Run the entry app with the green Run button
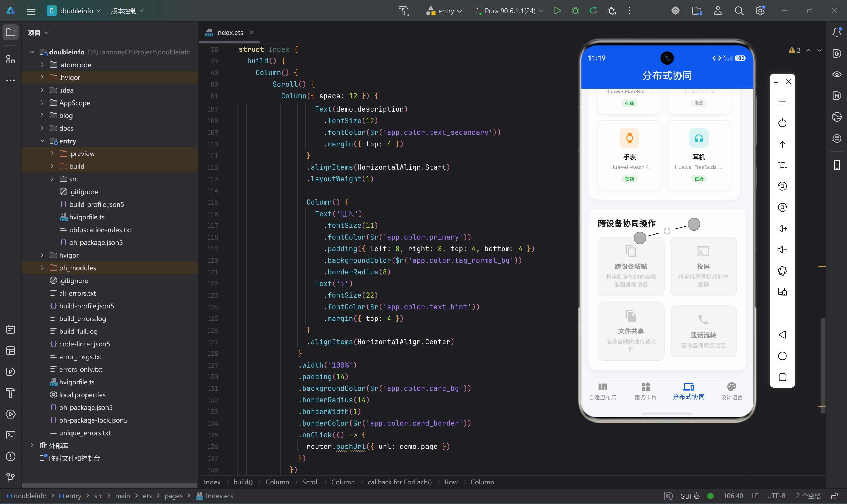The image size is (847, 504). click(x=557, y=11)
